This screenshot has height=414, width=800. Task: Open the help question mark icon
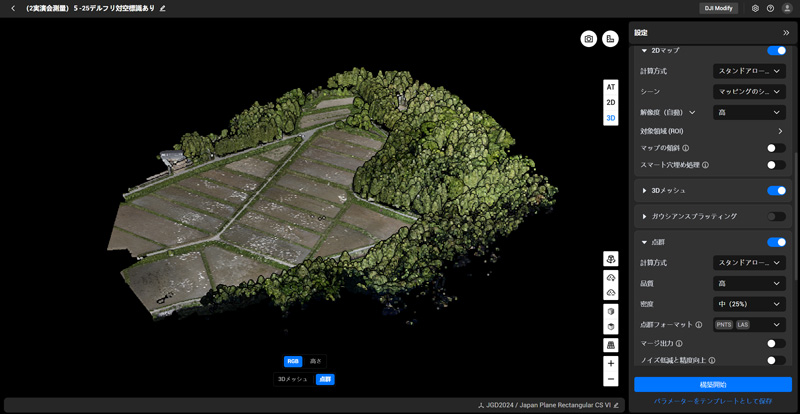tap(770, 8)
